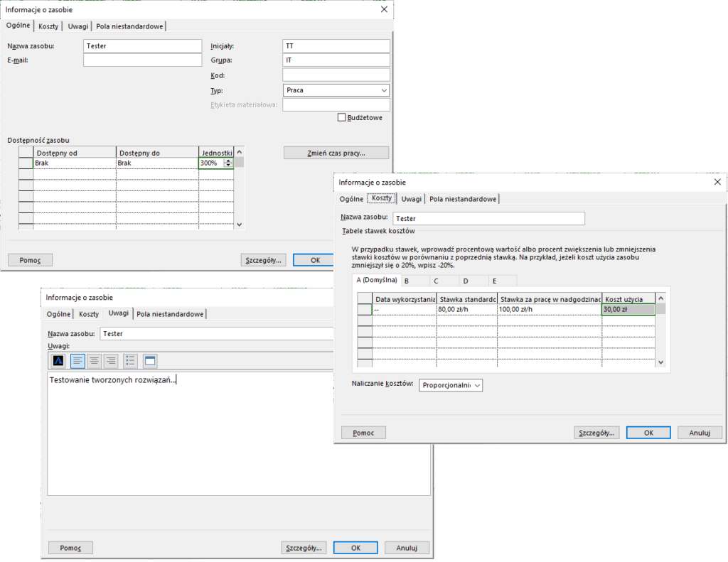The width and height of the screenshot is (728, 562).
Task: Select the Koszt użycia cell with 30,00 zł
Action: tap(628, 310)
